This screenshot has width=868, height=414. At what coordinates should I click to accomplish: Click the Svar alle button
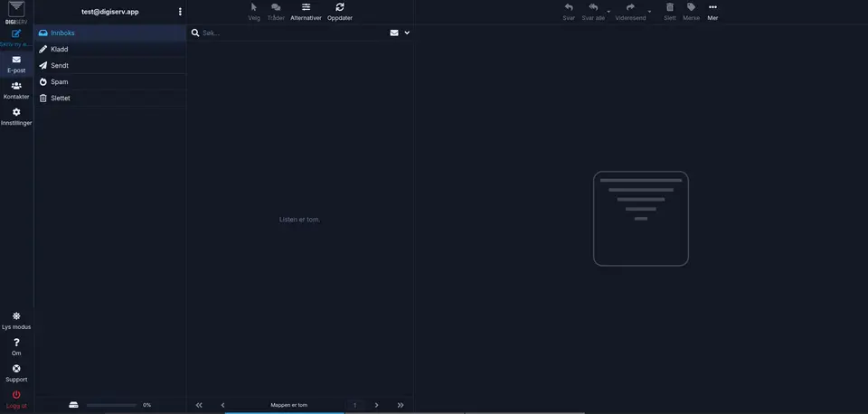pyautogui.click(x=593, y=12)
